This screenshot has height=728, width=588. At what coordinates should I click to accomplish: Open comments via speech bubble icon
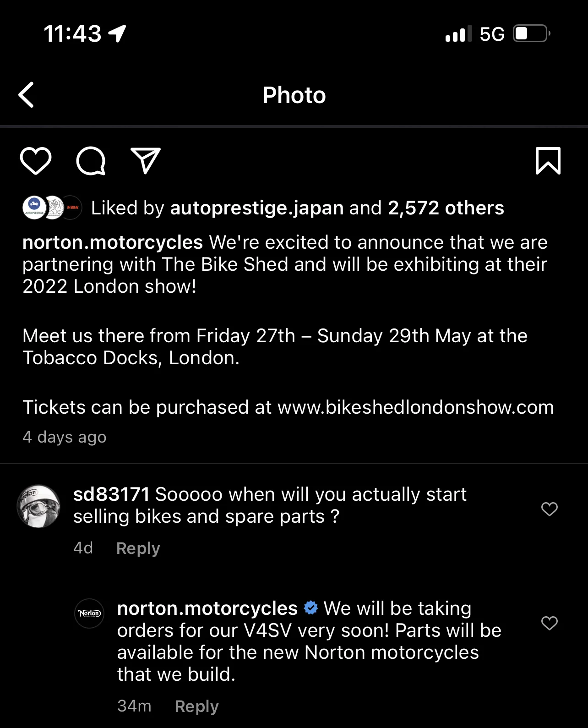[91, 161]
